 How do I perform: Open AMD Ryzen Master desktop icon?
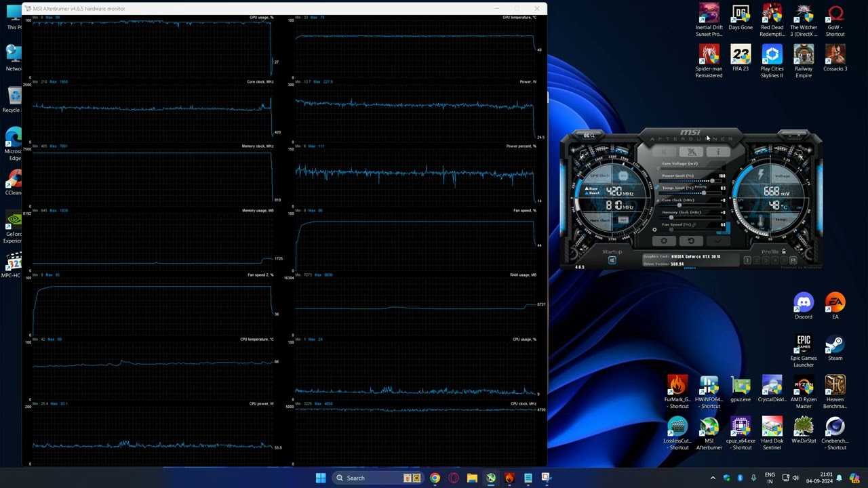(804, 392)
